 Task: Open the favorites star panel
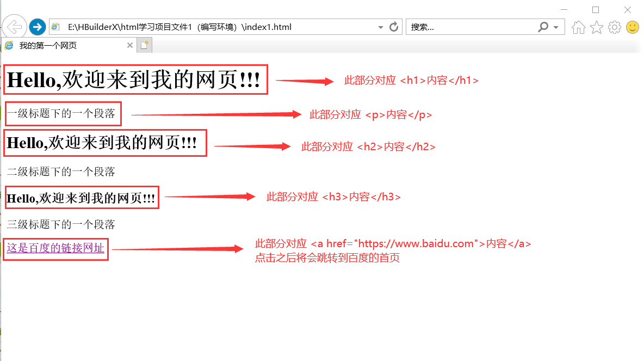(596, 26)
